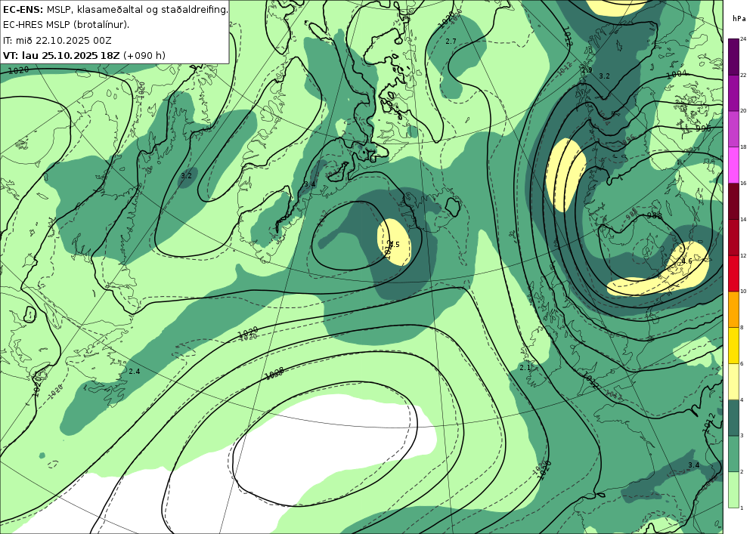Viewport: 756px width, 534px height.
Task: Click the yellow high-spread patch with 4.5
Action: [x=394, y=242]
